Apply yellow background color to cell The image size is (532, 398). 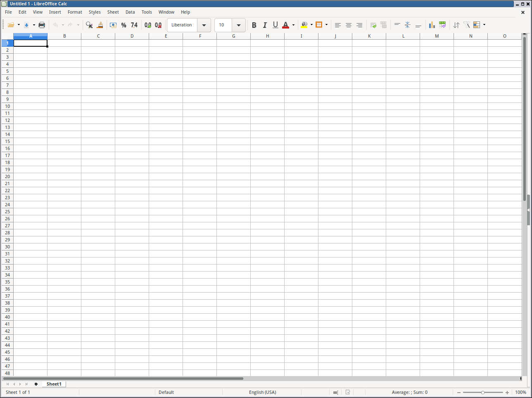coord(304,25)
